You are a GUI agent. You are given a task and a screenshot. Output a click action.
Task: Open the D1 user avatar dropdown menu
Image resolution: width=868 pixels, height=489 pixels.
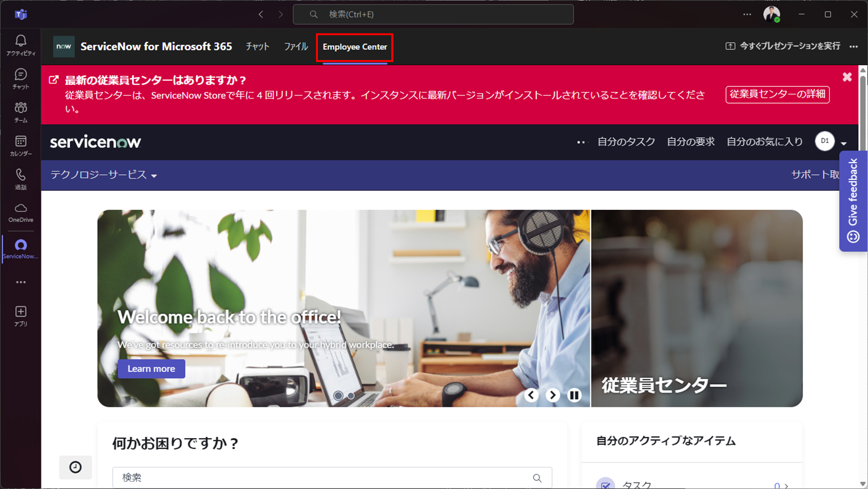click(832, 141)
